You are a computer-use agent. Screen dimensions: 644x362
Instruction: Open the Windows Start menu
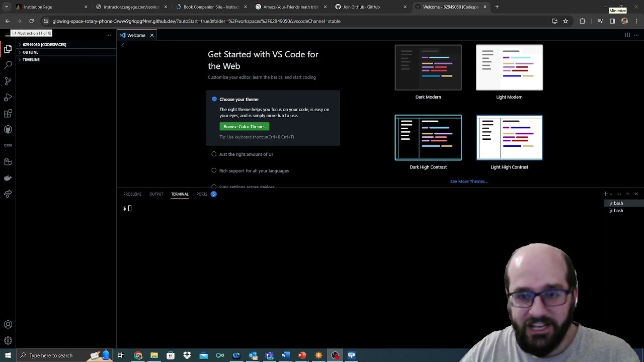coord(8,355)
